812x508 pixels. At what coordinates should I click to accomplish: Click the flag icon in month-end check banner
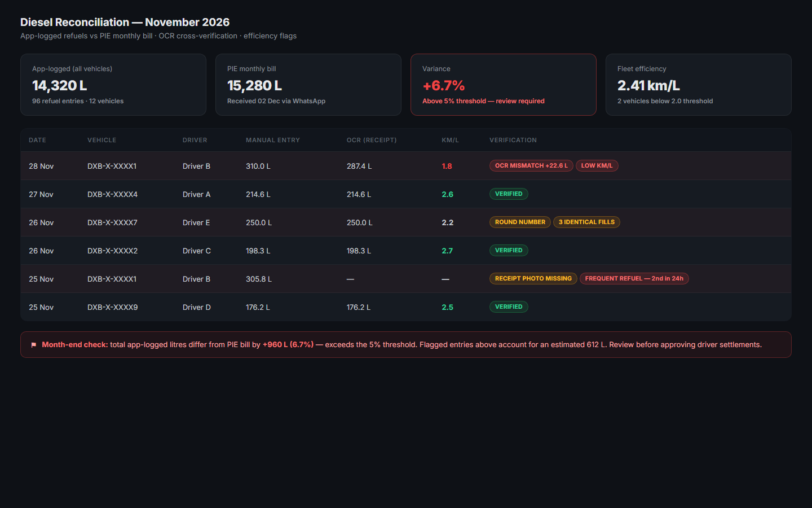click(x=34, y=345)
